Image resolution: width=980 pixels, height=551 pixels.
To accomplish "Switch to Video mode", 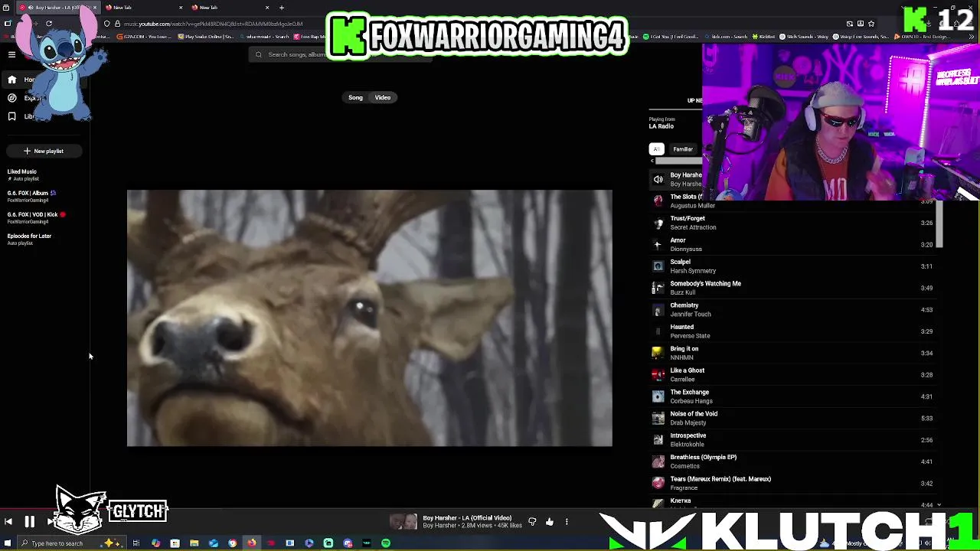I will (383, 97).
